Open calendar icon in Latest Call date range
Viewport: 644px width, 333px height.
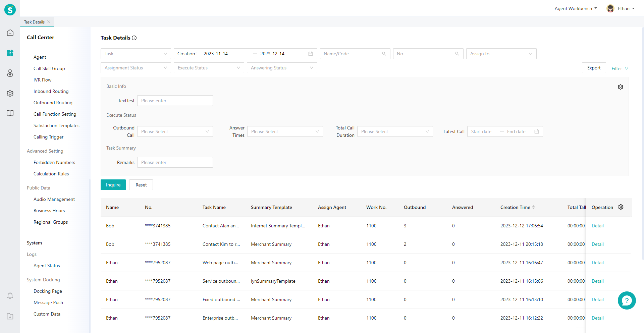pyautogui.click(x=537, y=131)
